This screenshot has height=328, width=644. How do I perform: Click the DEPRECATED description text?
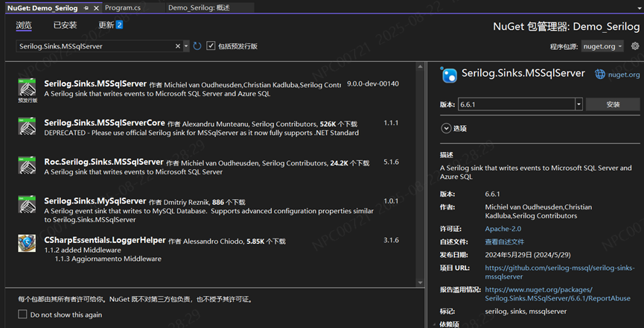point(201,133)
